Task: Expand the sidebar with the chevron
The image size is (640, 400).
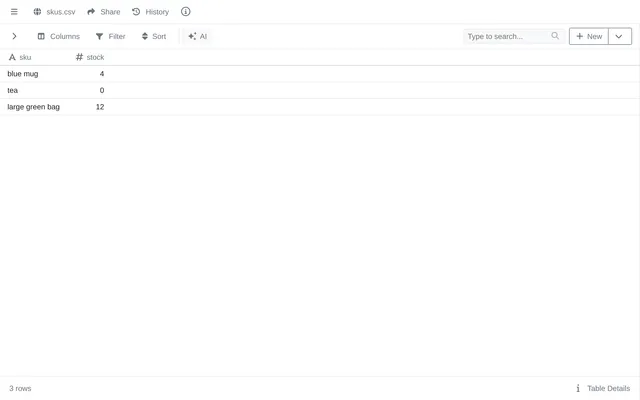Action: pos(14,36)
